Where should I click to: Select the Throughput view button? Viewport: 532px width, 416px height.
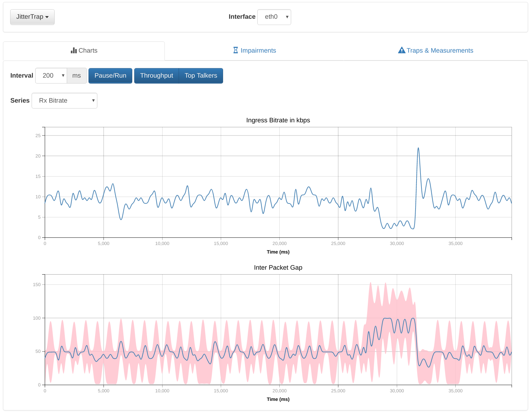(x=157, y=76)
